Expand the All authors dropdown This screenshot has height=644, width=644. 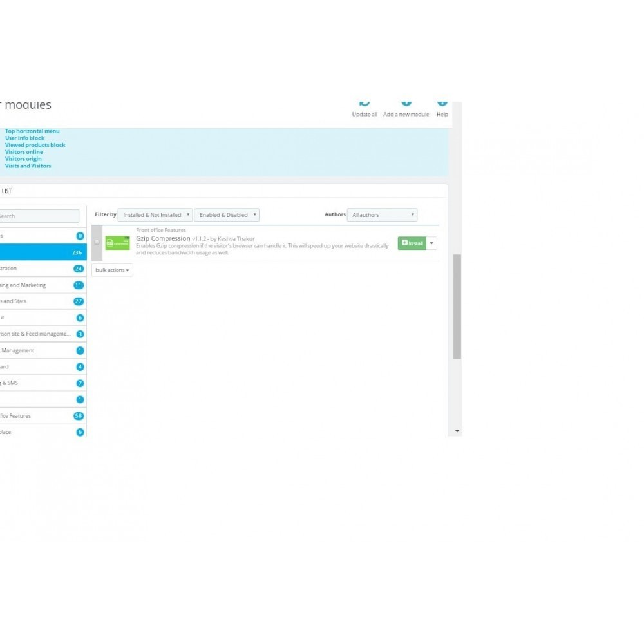[382, 215]
